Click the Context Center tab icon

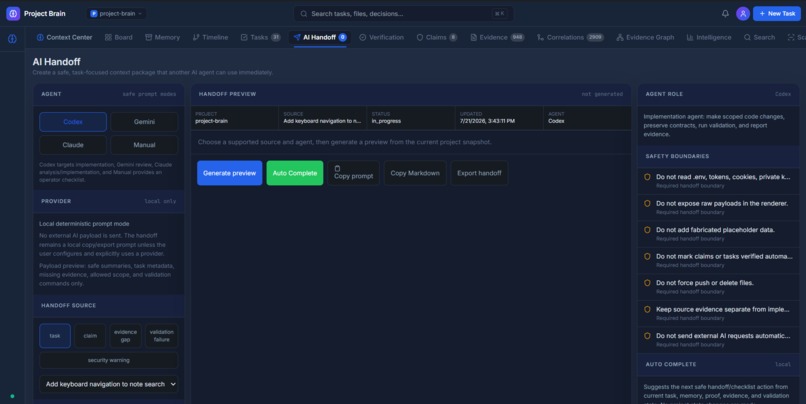(x=40, y=38)
